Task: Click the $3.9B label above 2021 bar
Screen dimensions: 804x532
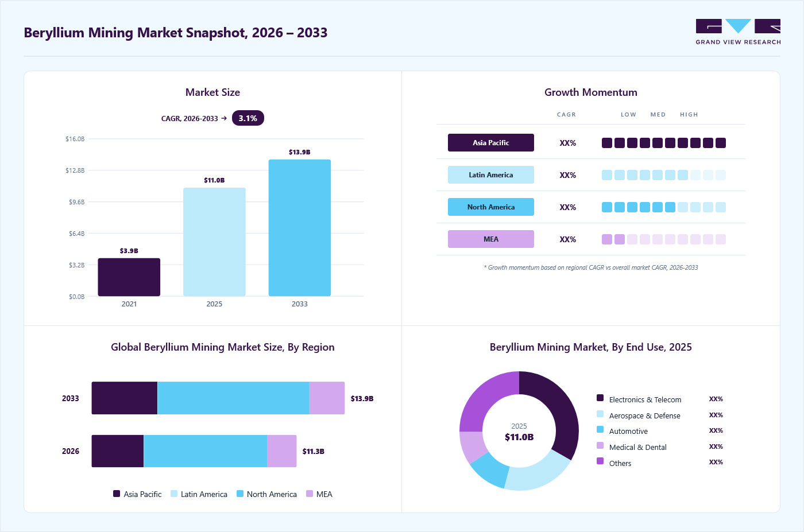Action: click(x=129, y=251)
